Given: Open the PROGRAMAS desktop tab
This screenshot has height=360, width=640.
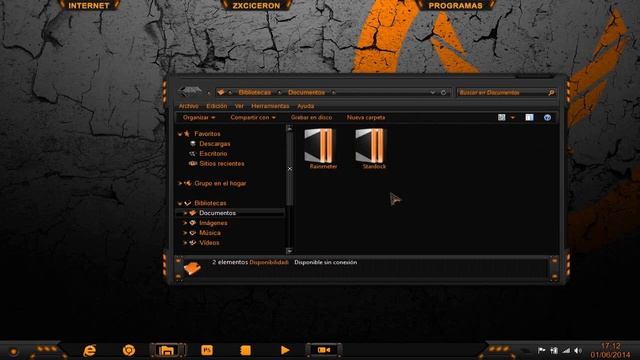Looking at the screenshot, I should (x=455, y=5).
